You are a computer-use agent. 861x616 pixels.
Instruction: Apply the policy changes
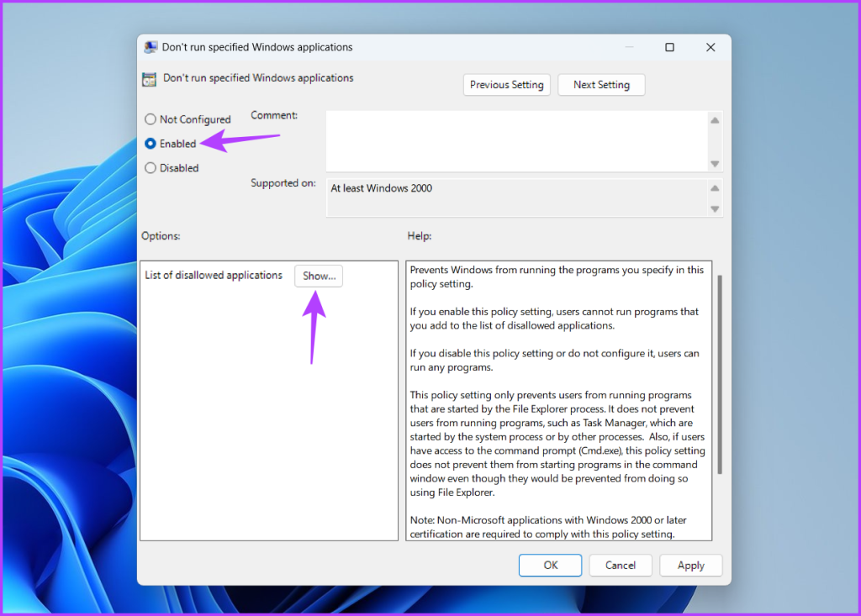tap(691, 565)
